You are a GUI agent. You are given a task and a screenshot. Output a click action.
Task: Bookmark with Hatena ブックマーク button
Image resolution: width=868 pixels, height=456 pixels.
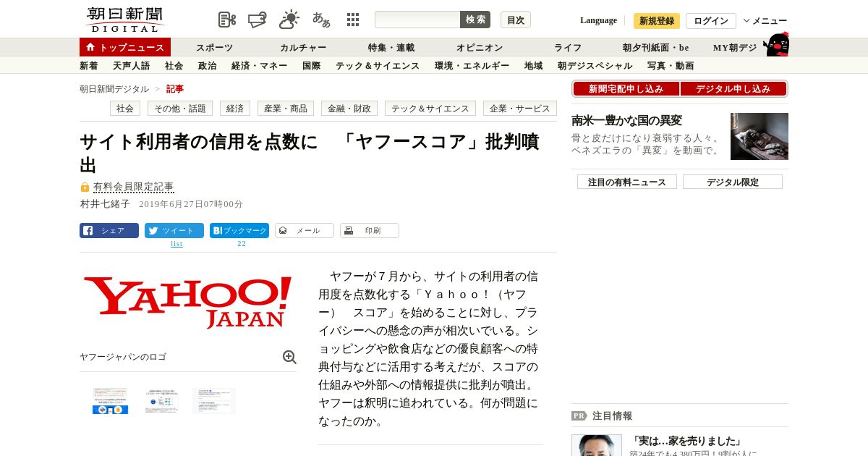239,231
